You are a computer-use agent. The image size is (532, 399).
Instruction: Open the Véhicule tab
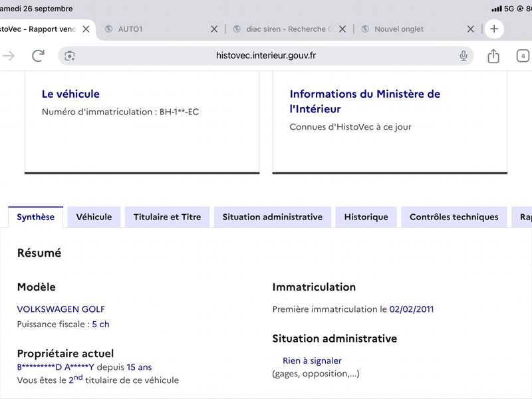pos(94,217)
